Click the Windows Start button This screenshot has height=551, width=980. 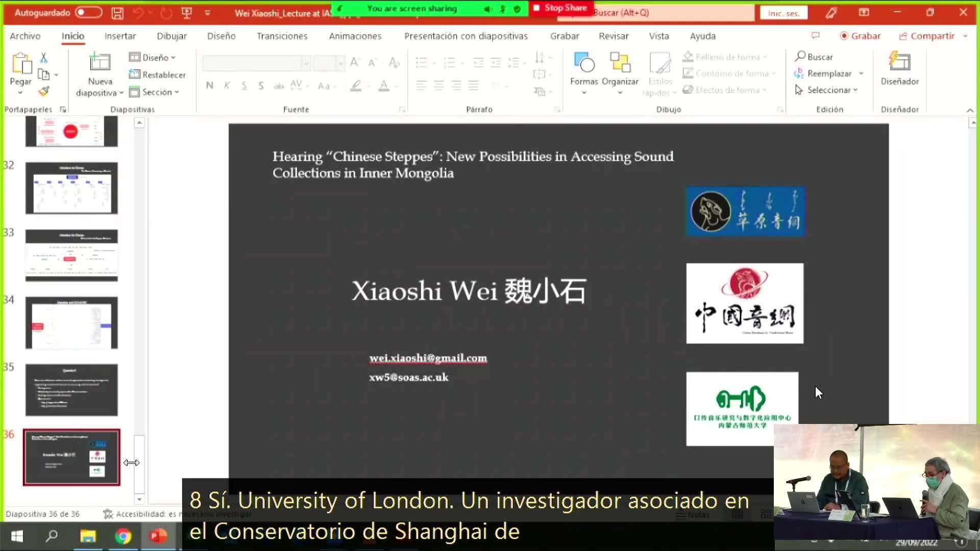[x=17, y=536]
